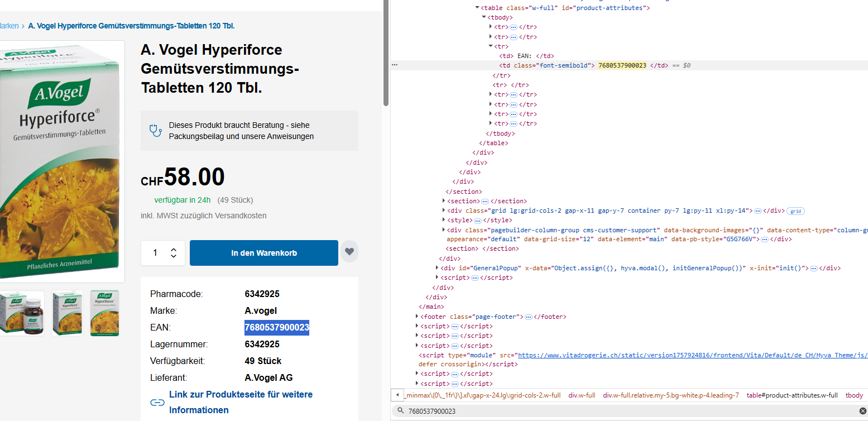Click Verfügbarkeit value 49 Stück
The width and height of the screenshot is (868, 421).
(x=263, y=361)
